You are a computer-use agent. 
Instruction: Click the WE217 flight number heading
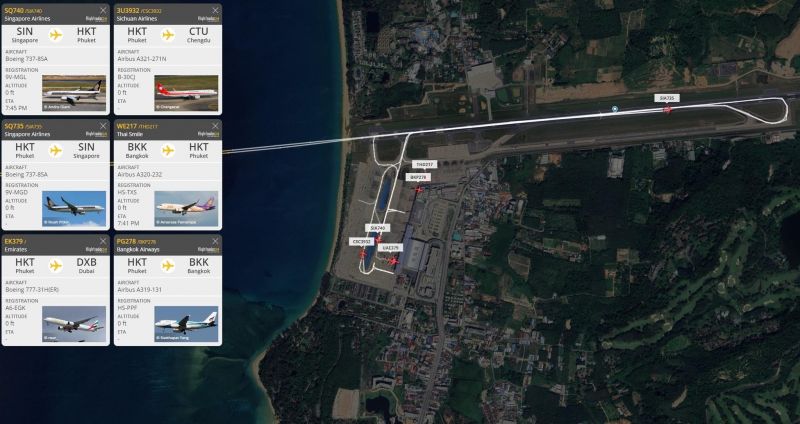127,126
